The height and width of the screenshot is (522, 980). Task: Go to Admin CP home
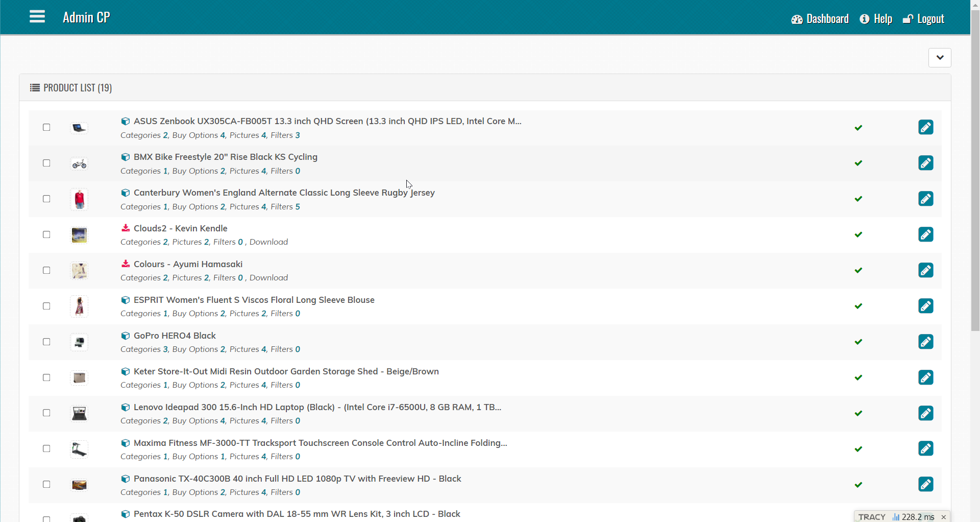pos(86,17)
